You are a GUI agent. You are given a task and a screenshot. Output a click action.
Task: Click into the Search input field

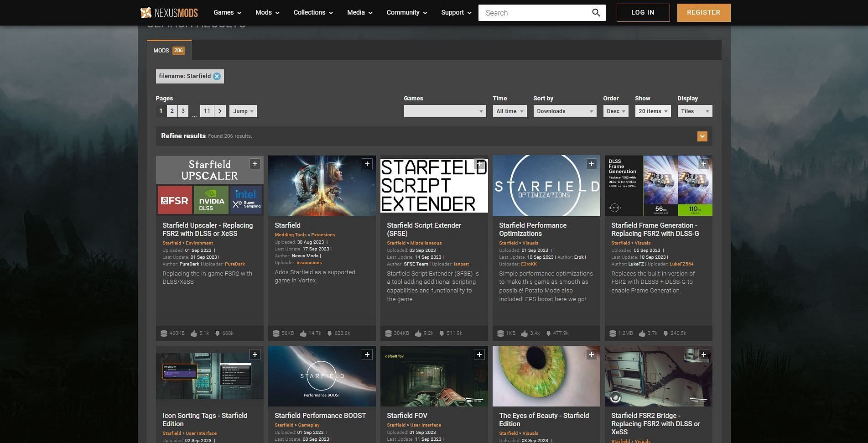pos(534,13)
